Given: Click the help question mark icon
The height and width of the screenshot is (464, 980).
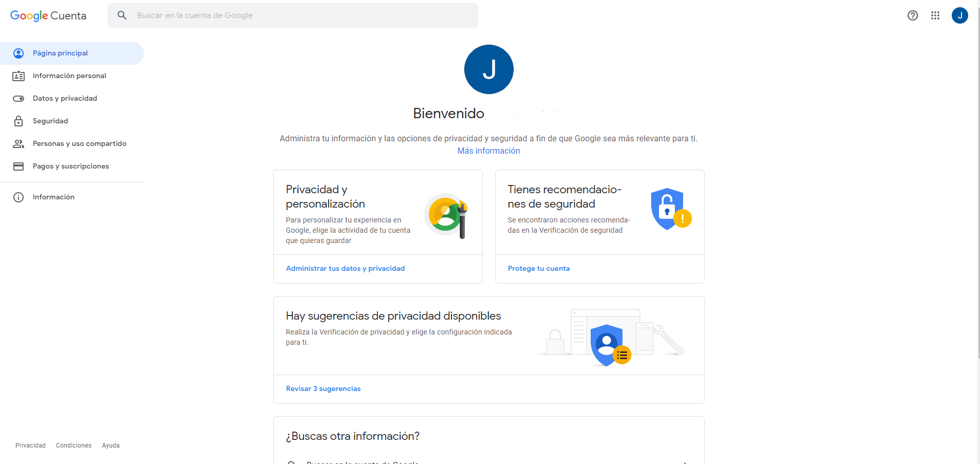Looking at the screenshot, I should coord(913,15).
